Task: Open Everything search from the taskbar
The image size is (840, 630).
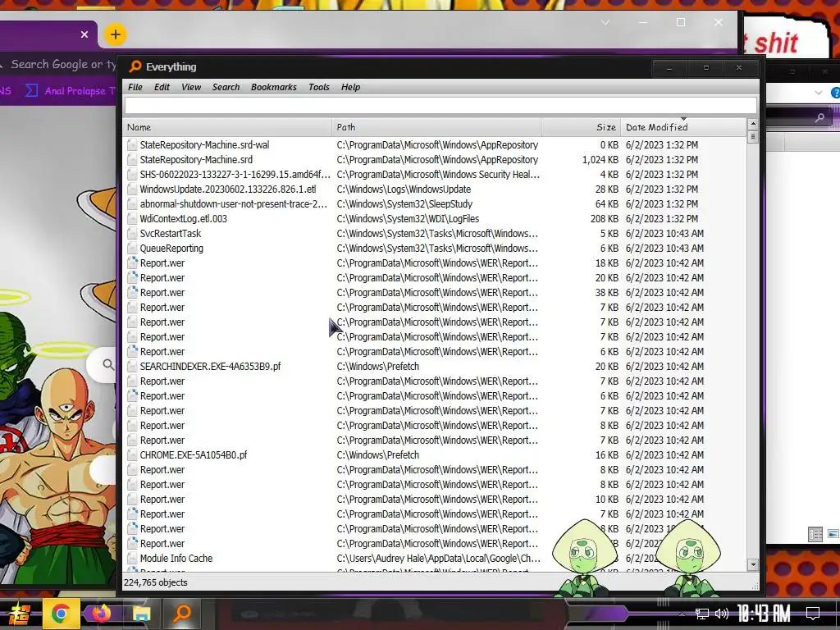Action: [x=182, y=613]
